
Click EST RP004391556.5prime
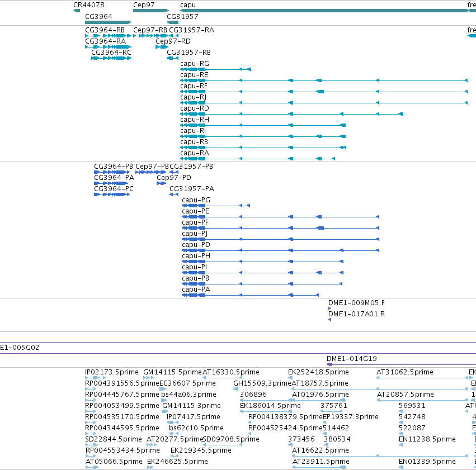pos(122,383)
